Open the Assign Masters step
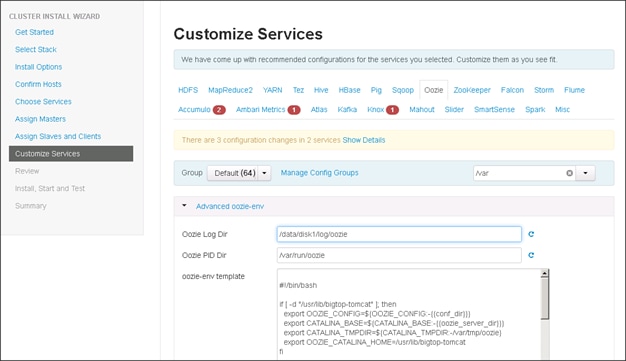The height and width of the screenshot is (361, 626). tap(40, 119)
